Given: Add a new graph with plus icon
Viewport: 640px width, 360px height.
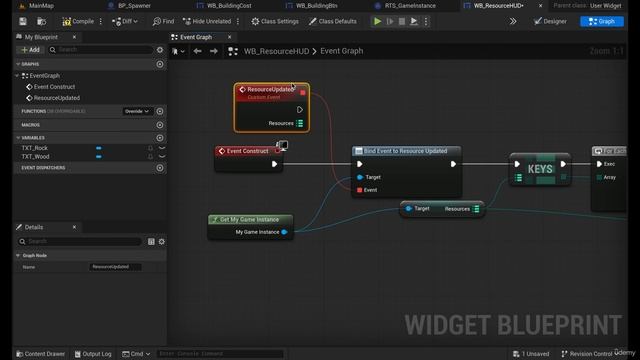Looking at the screenshot, I should [160, 64].
